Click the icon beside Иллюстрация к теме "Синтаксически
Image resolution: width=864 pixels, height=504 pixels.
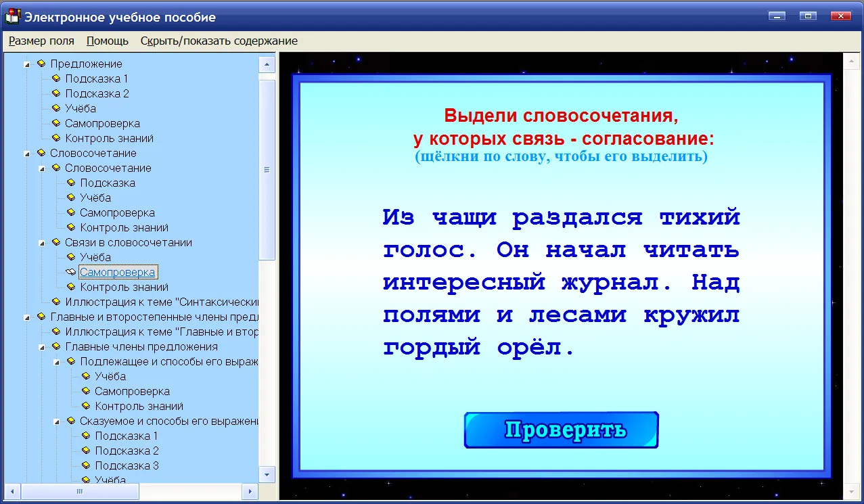tap(57, 302)
